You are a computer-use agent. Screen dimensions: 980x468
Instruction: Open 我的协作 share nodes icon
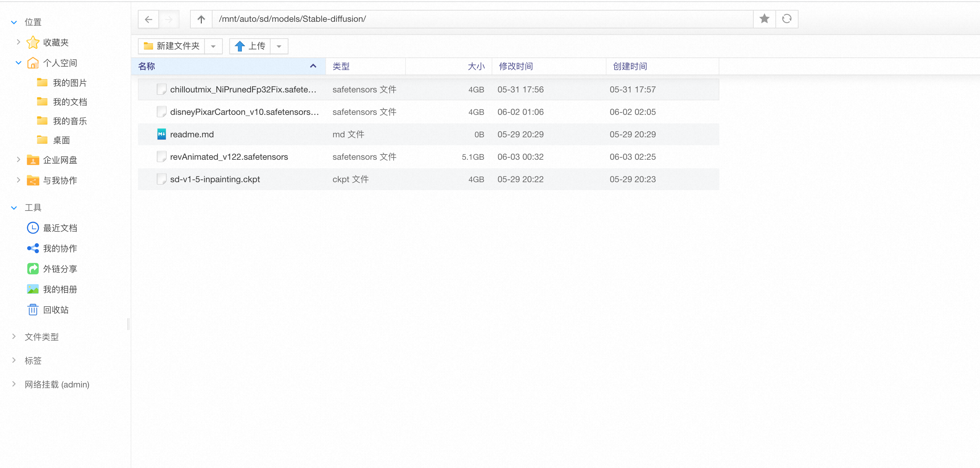pos(33,249)
